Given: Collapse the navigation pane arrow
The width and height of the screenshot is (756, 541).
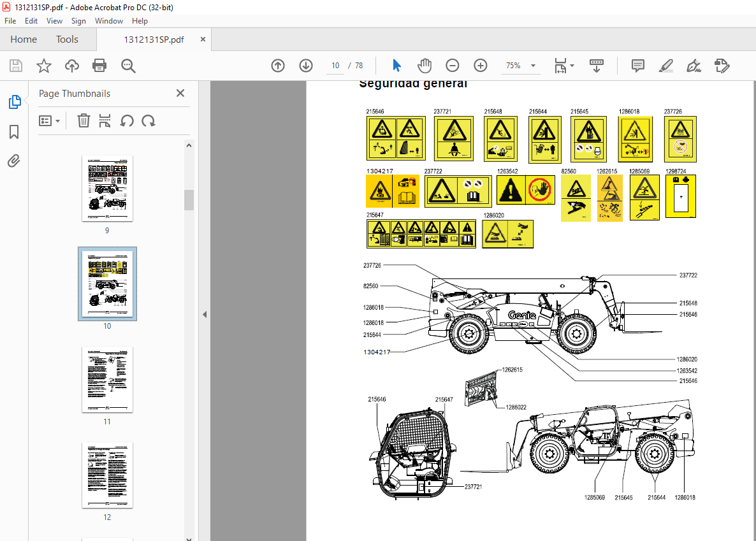Looking at the screenshot, I should 205,314.
